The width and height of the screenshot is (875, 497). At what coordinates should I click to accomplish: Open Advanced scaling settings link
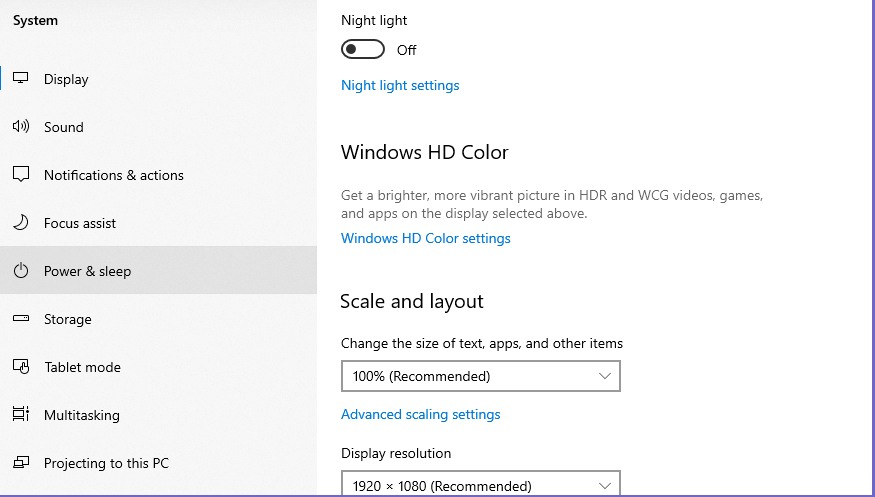coord(421,414)
